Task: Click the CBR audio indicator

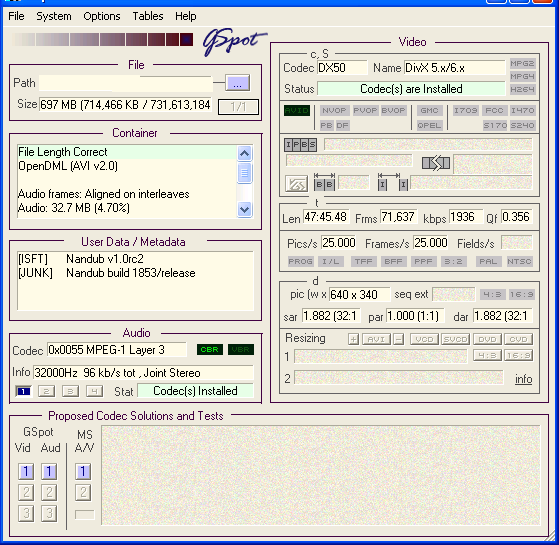Action: [210, 350]
